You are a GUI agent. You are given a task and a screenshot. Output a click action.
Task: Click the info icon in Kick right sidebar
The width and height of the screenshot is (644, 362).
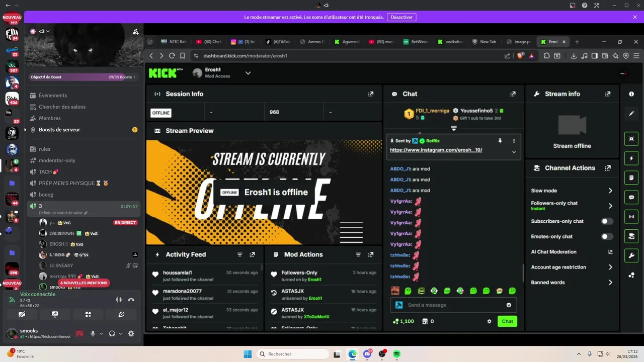[x=631, y=94]
